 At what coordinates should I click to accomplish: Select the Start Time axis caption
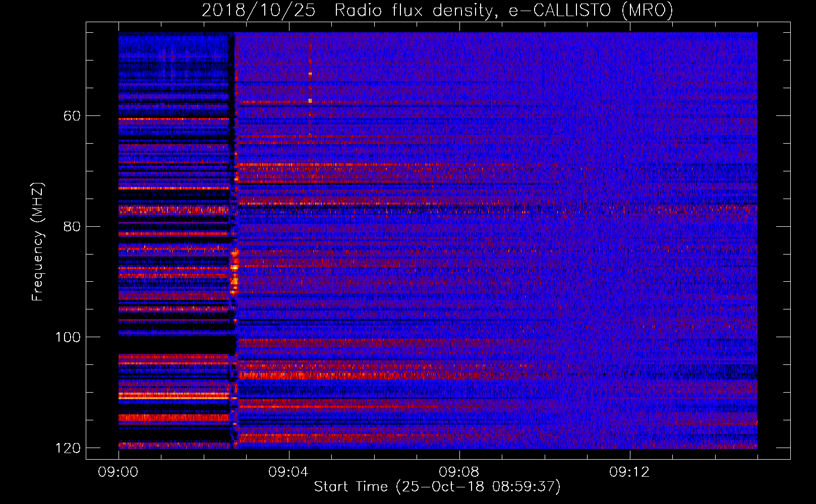(437, 487)
